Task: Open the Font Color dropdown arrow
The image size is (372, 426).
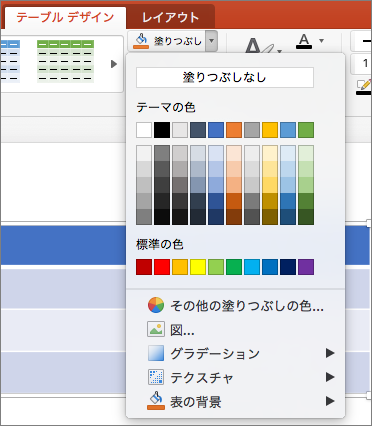Action: tap(321, 41)
